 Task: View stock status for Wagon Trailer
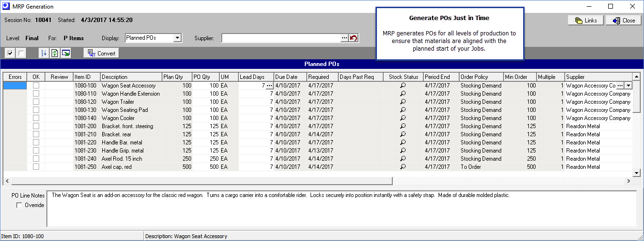pyautogui.click(x=403, y=102)
